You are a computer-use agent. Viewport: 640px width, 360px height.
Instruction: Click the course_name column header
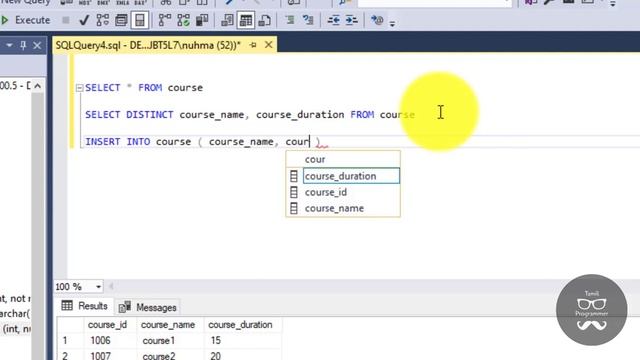click(x=168, y=325)
